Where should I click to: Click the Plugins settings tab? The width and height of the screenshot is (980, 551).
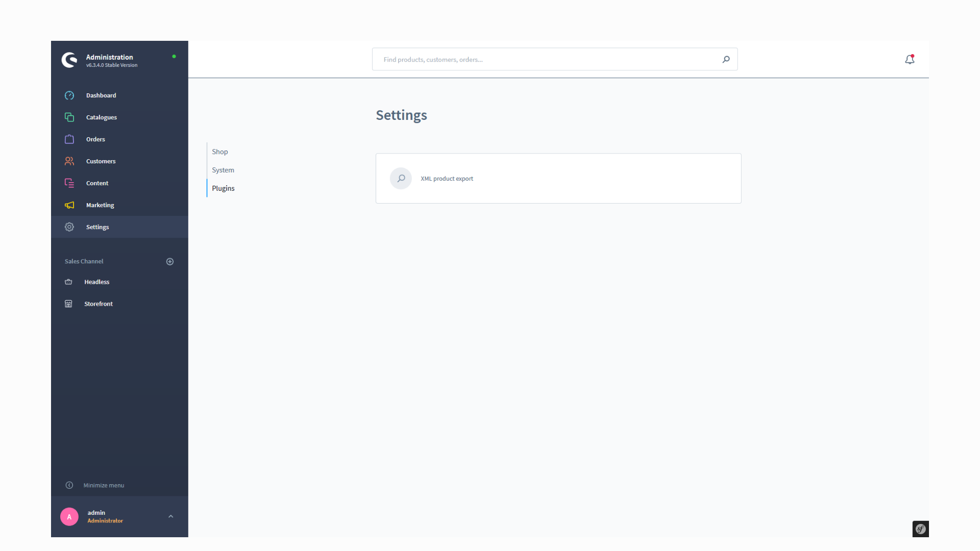(x=223, y=188)
